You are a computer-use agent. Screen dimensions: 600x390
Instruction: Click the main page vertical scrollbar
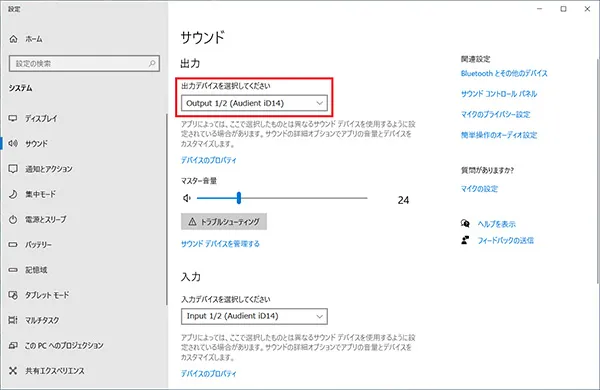598,171
